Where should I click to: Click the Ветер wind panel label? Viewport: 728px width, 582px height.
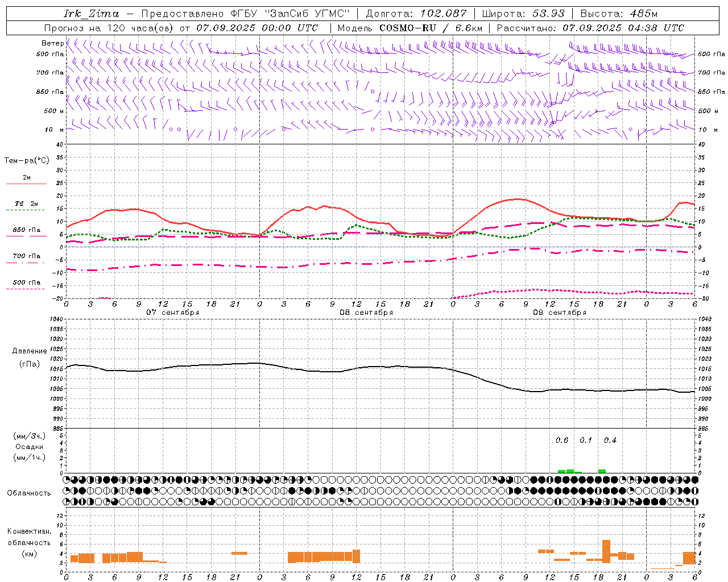(x=52, y=43)
